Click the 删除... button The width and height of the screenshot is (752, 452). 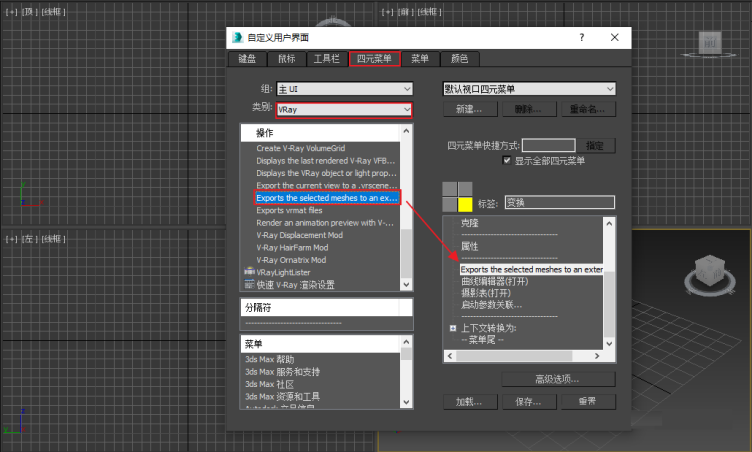(528, 109)
